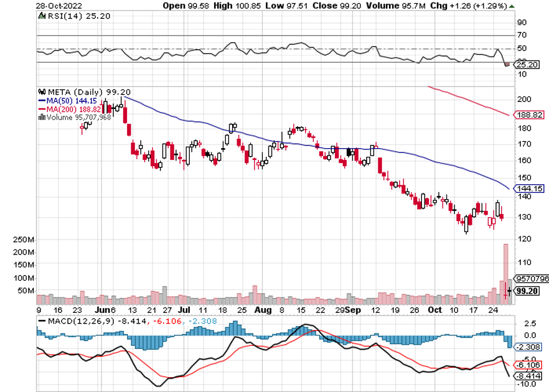This screenshot has width=549, height=392.
Task: Click the black MACD line marker in the legend
Action: 43,320
